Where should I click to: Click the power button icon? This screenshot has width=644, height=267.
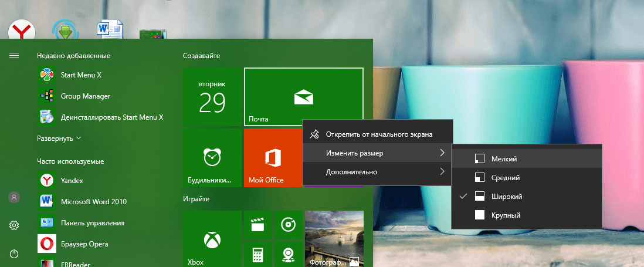(14, 254)
